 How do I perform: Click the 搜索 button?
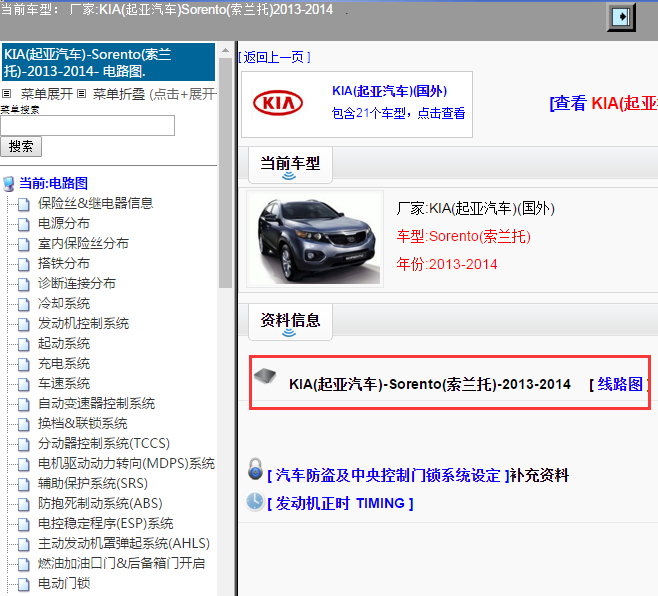point(21,146)
